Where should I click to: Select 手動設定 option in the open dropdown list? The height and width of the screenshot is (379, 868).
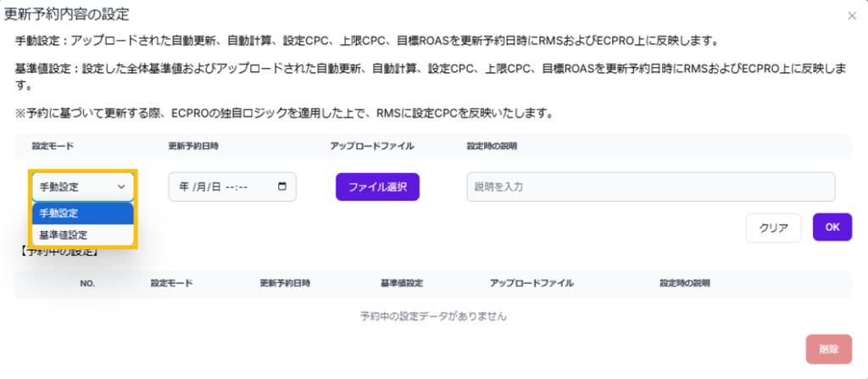83,213
